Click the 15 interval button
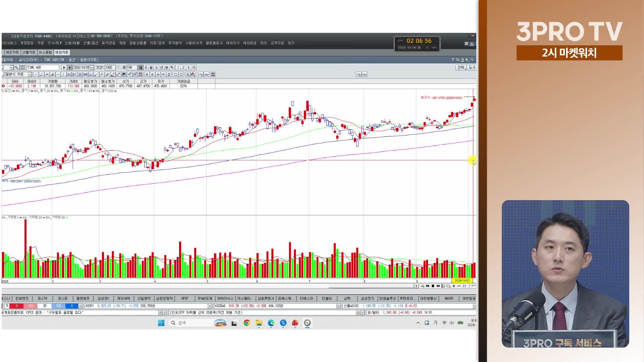Image resolution: width=644 pixels, height=362 pixels. (194, 67)
